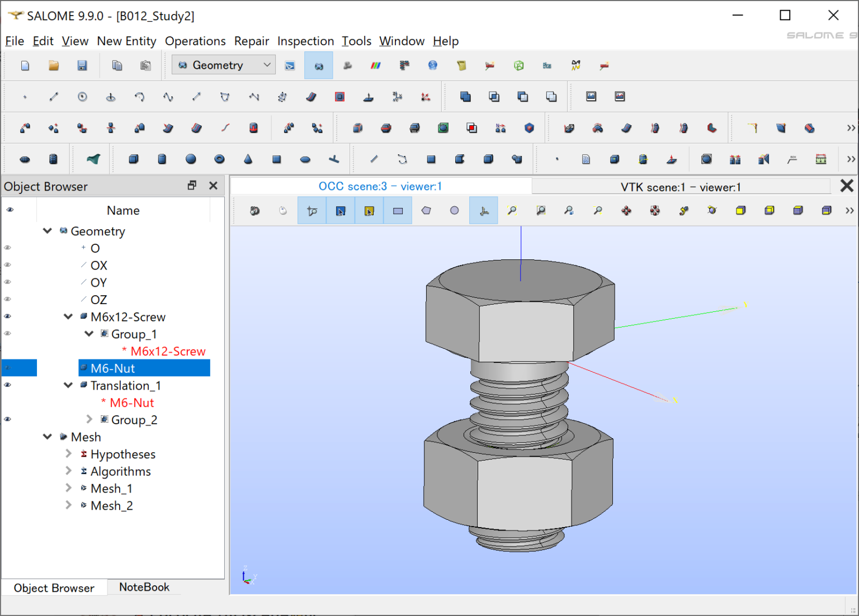Open the Operations menu
This screenshot has width=859, height=616.
coord(195,41)
